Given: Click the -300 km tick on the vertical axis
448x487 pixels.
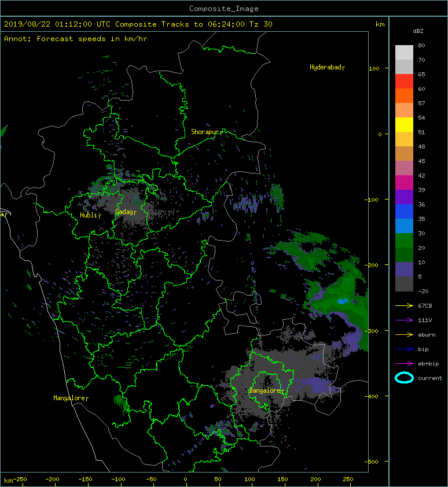Looking at the screenshot, I should [372, 331].
